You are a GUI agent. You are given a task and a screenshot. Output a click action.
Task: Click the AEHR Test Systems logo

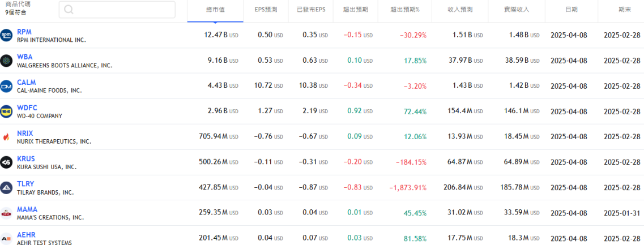point(6,238)
